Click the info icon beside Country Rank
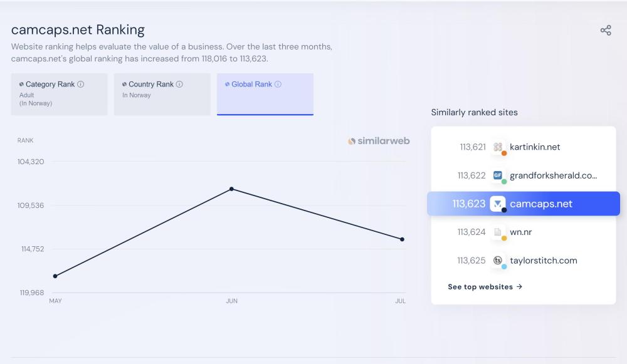This screenshot has height=364, width=627. tap(180, 84)
